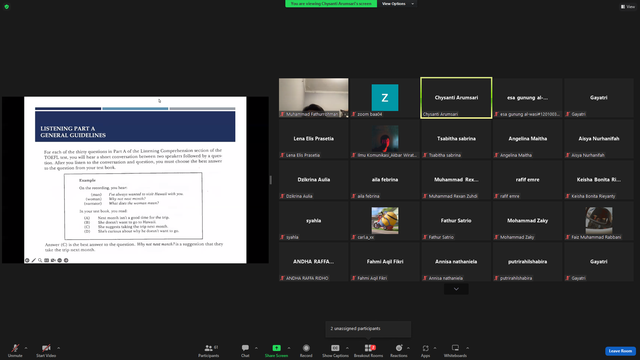Click the camera icon on the slide controls
The image size is (640, 360).
coord(53,260)
